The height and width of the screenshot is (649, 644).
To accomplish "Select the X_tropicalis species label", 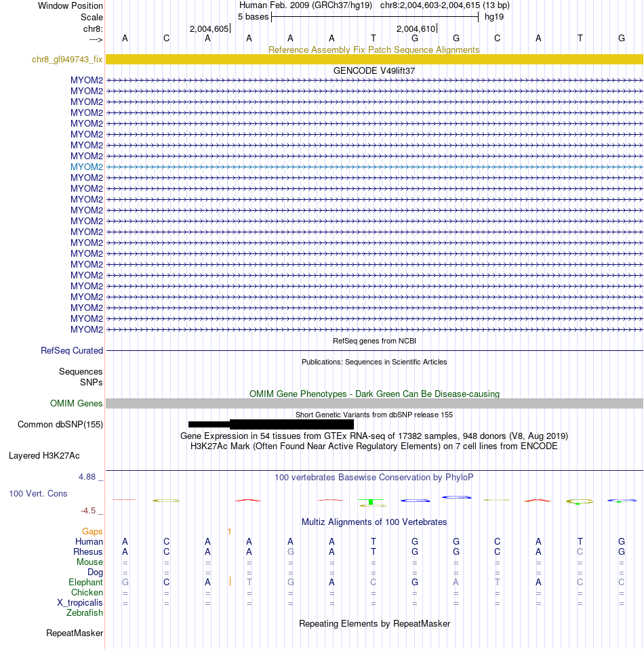I will (x=79, y=603).
